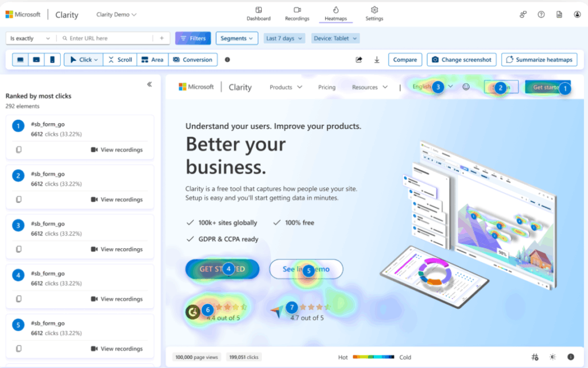
Task: Click heatmap marker 1 on Get started
Action: [x=565, y=89]
